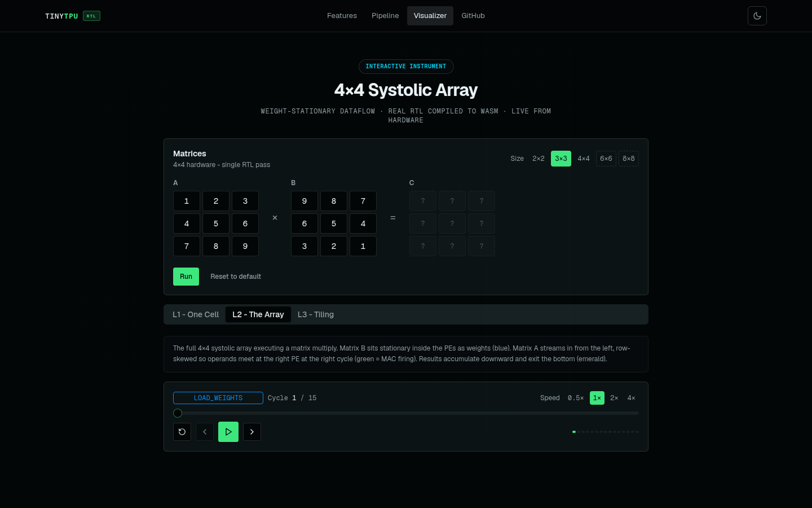The image size is (812, 508).
Task: Run the matrix multiplication
Action: pyautogui.click(x=186, y=277)
